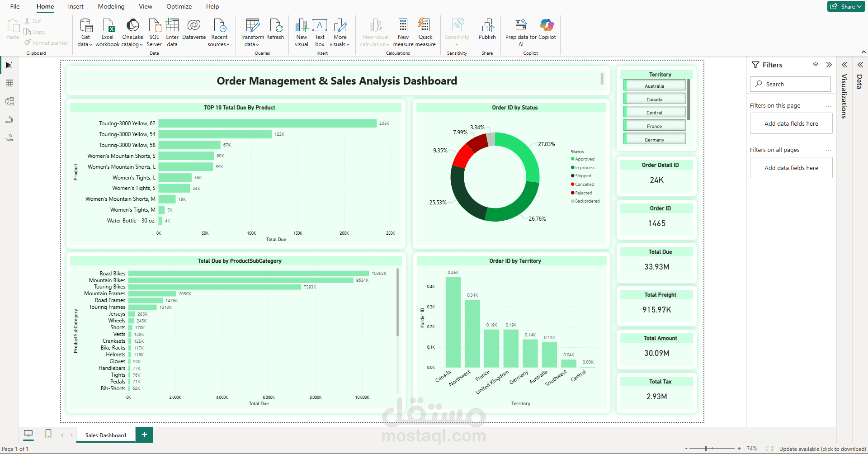Toggle Central in the Territory slicer
Screen dimensions: 868x454
tap(654, 113)
